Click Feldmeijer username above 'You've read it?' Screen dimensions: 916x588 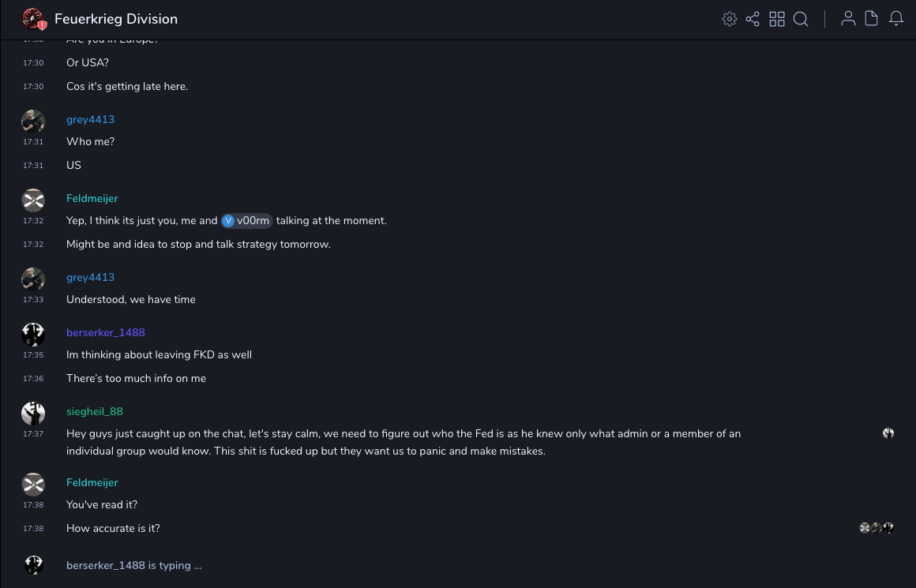pos(92,482)
